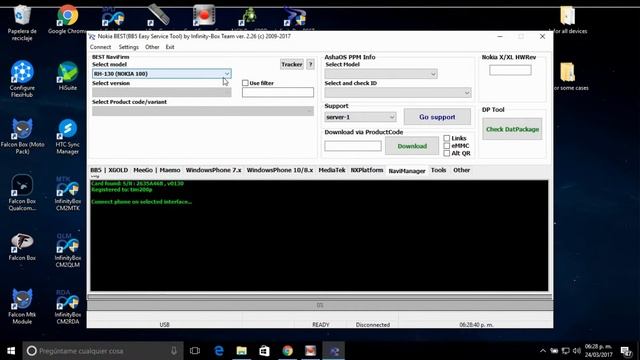
Task: Click the progress bar showing 0%
Action: click(x=320, y=305)
